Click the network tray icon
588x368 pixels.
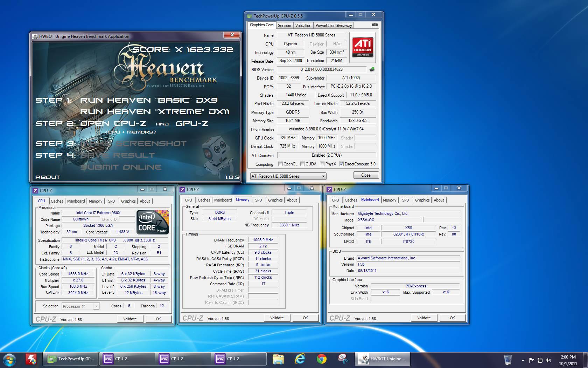click(x=540, y=360)
